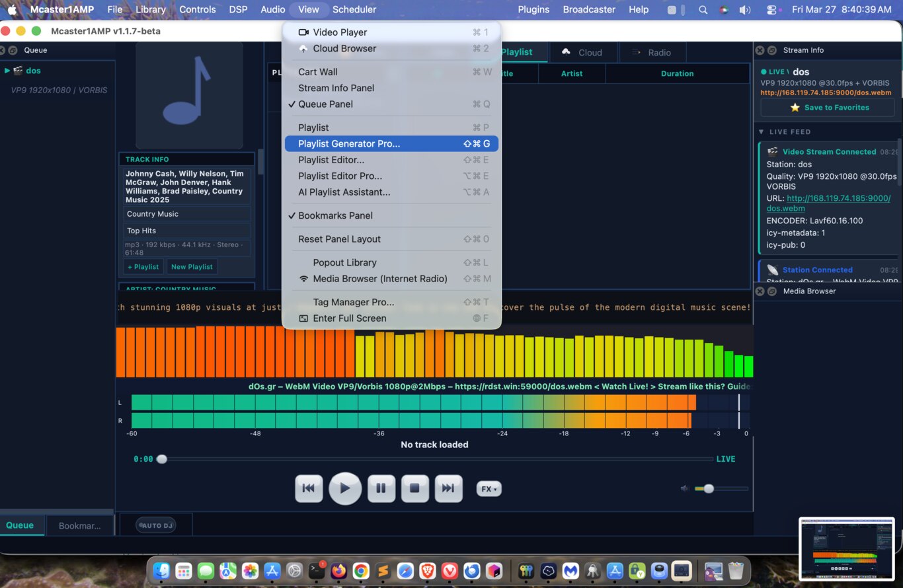This screenshot has height=588, width=903.
Task: Open the dos.webm URL link in feed
Action: (829, 203)
